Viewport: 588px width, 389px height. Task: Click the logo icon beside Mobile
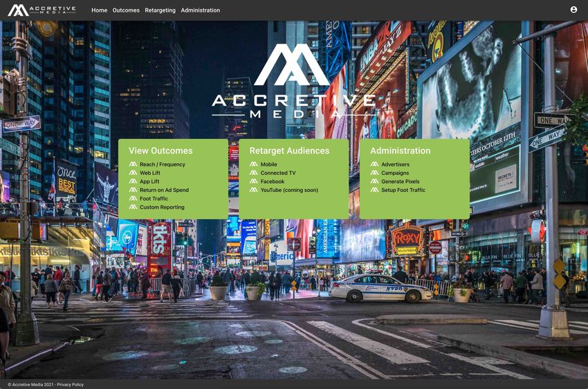pos(254,164)
